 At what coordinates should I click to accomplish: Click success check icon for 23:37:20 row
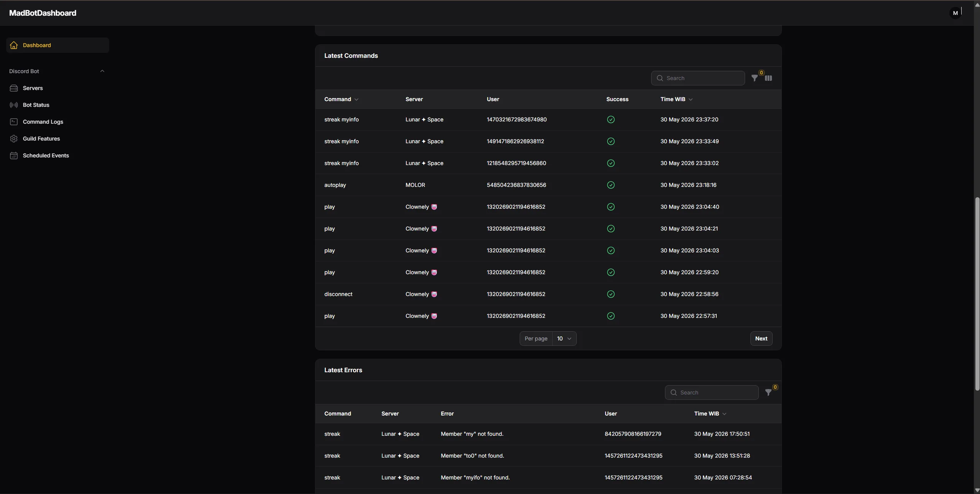click(611, 119)
